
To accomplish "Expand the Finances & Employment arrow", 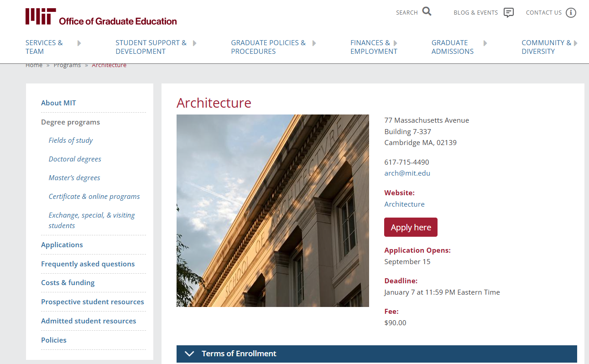I will pyautogui.click(x=396, y=43).
